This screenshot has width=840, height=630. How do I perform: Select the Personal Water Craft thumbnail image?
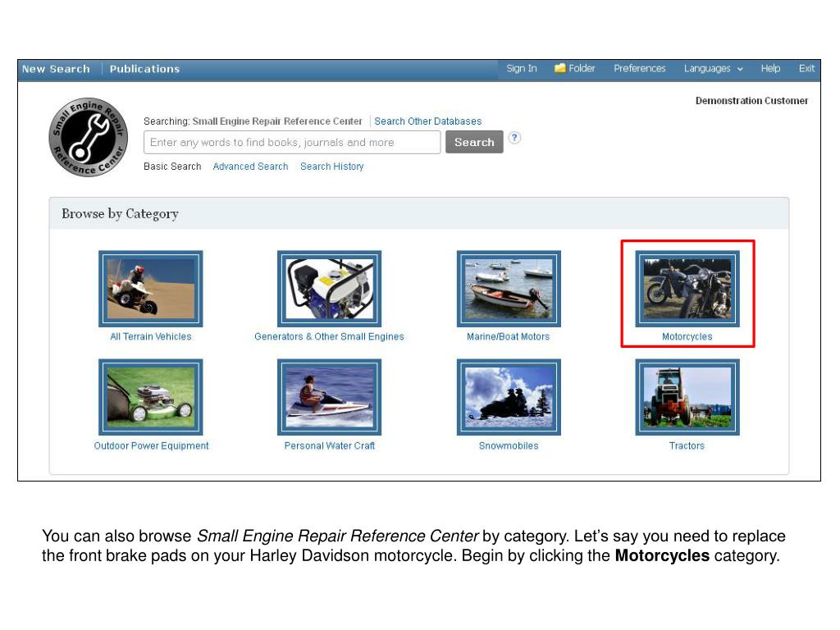point(330,397)
